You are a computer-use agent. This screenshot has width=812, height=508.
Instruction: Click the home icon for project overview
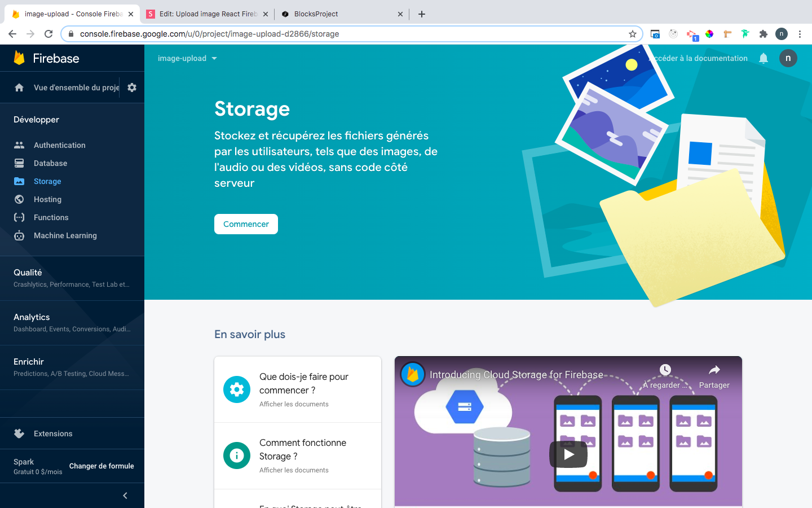(x=19, y=87)
